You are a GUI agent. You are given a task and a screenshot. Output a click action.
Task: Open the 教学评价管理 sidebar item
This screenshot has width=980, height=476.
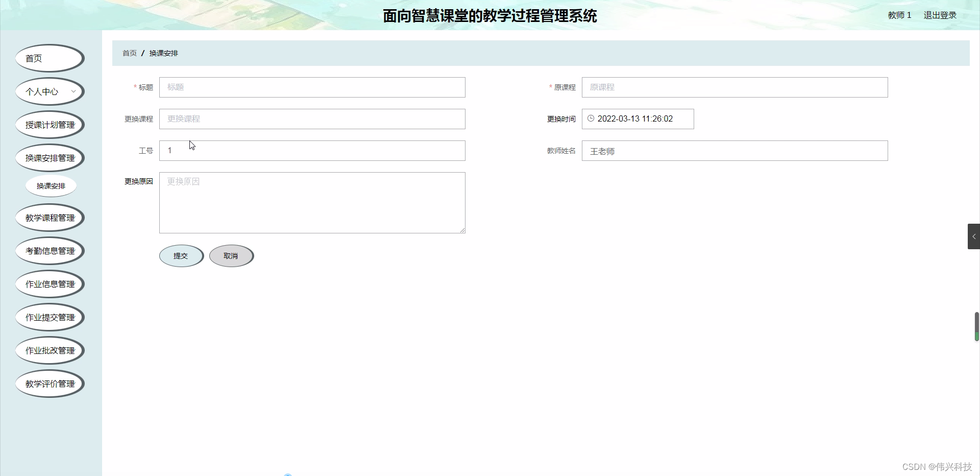pyautogui.click(x=50, y=384)
